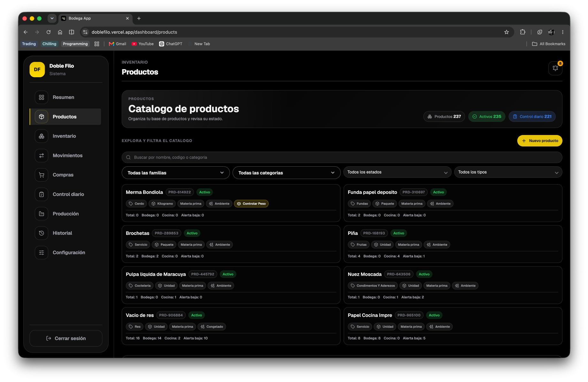
Task: Open Todos los tipos dropdown
Action: (508, 172)
